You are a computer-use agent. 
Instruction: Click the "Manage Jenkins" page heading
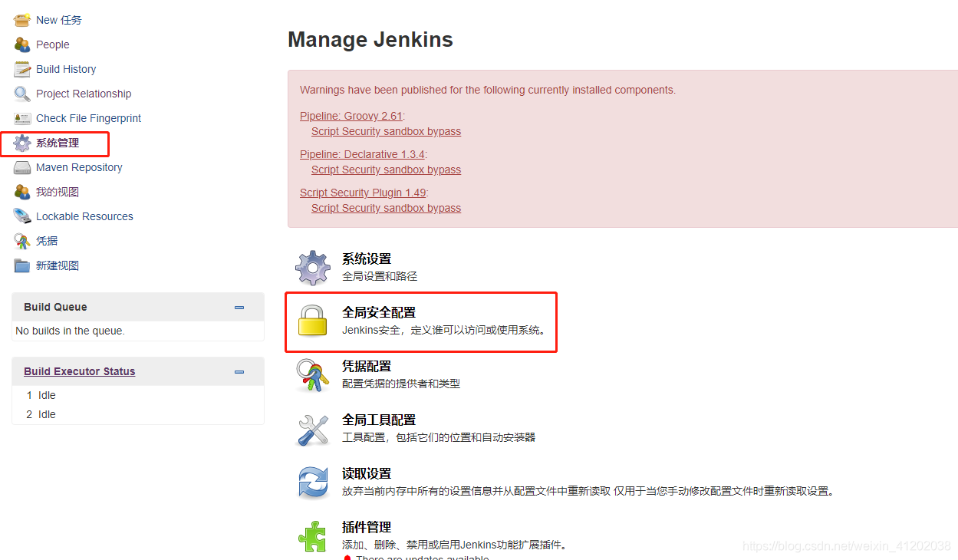pyautogui.click(x=370, y=40)
